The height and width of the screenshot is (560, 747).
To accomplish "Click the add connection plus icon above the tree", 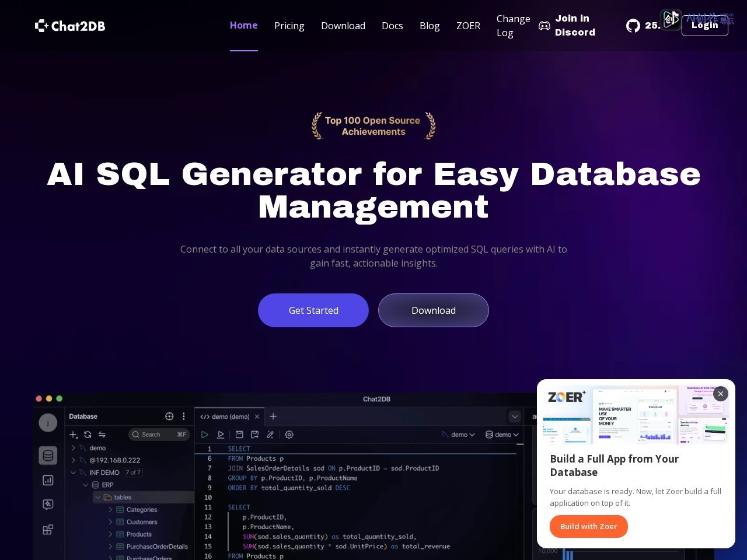I will pos(74,435).
